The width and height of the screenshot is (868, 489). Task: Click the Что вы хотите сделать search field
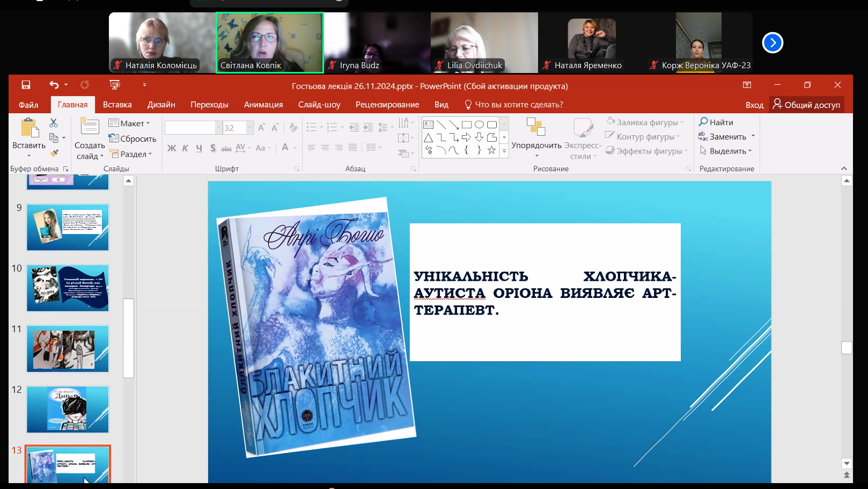coord(513,105)
